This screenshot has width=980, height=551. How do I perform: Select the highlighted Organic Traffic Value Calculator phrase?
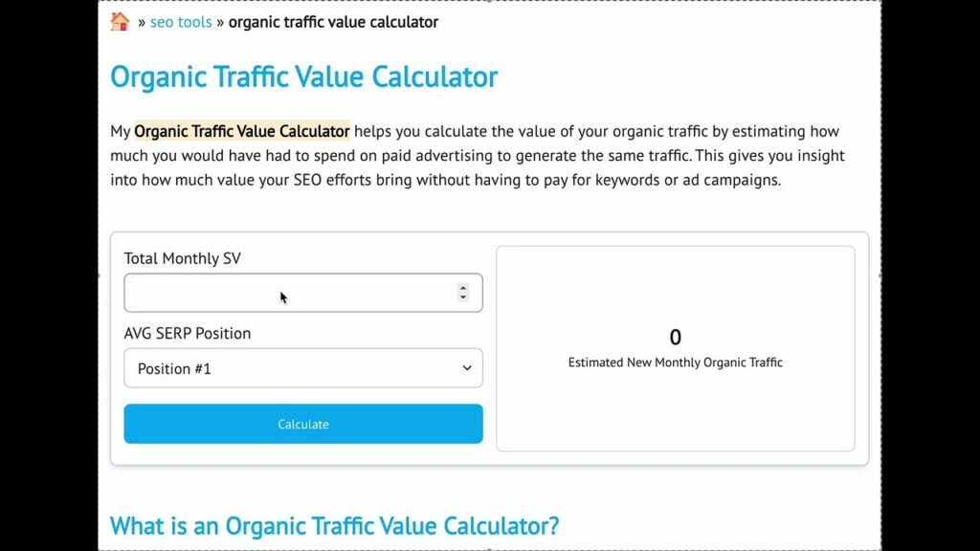point(242,131)
